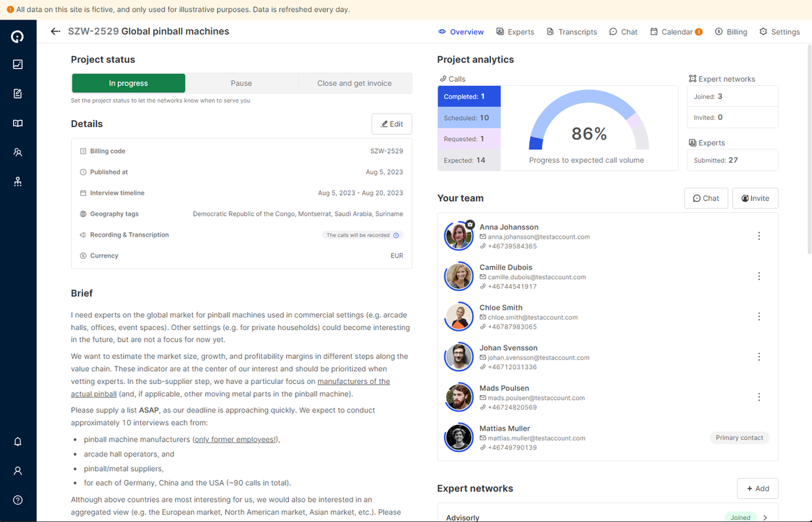Open notifications bell in sidebar
812x522 pixels.
(17, 442)
